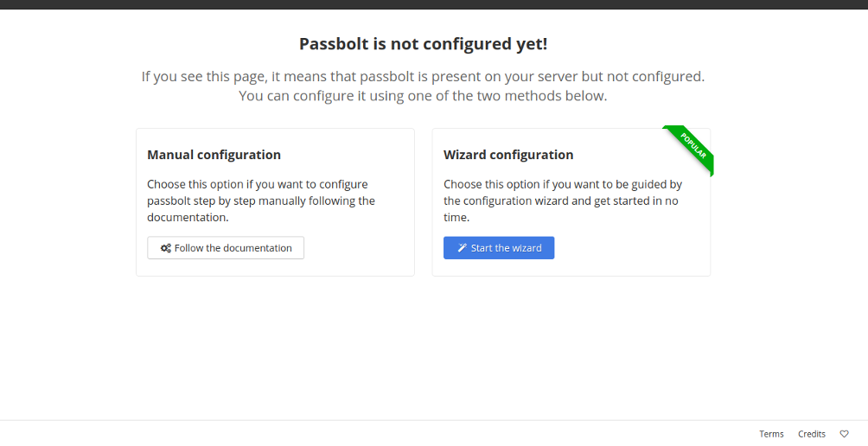Open the Follow the documentation button
This screenshot has height=446, width=868.
pos(226,248)
